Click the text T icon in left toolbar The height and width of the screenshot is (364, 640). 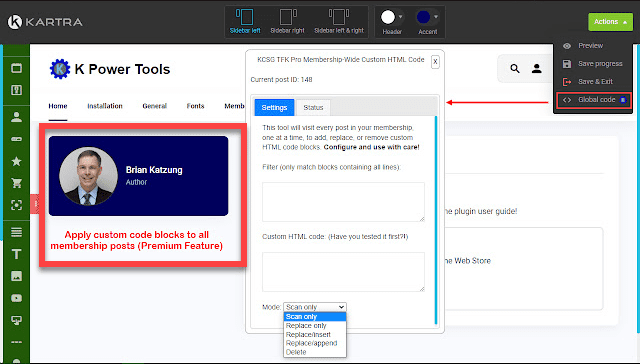[x=16, y=254]
